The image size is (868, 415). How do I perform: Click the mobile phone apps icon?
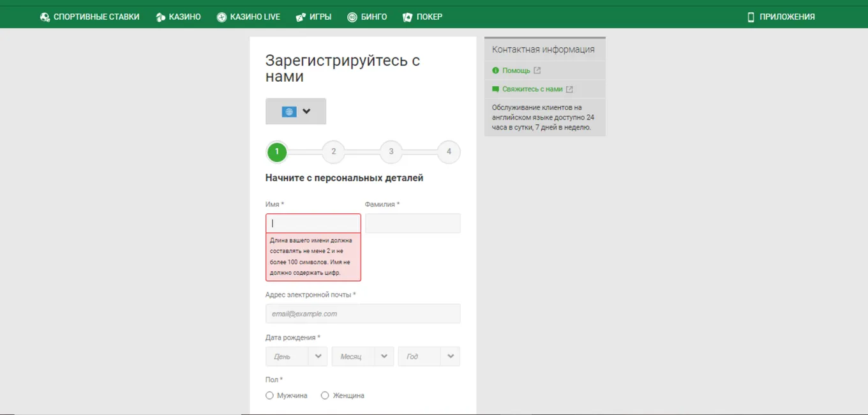(751, 17)
